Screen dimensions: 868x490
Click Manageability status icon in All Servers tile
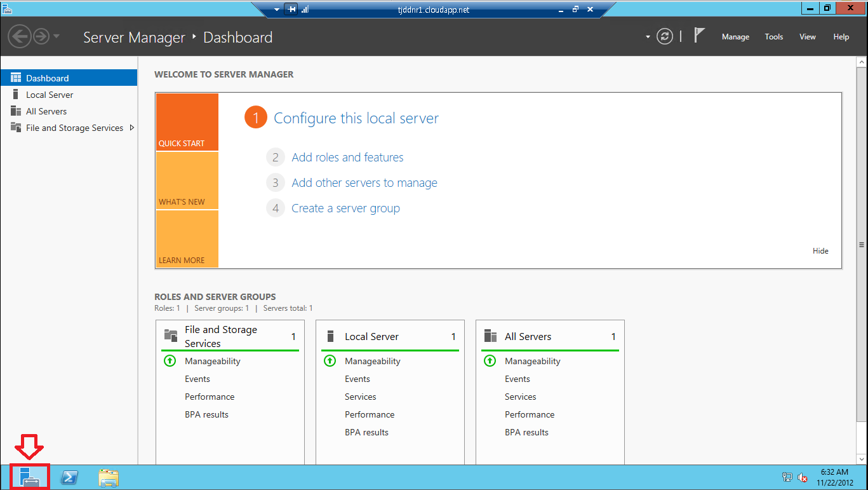[x=490, y=361]
